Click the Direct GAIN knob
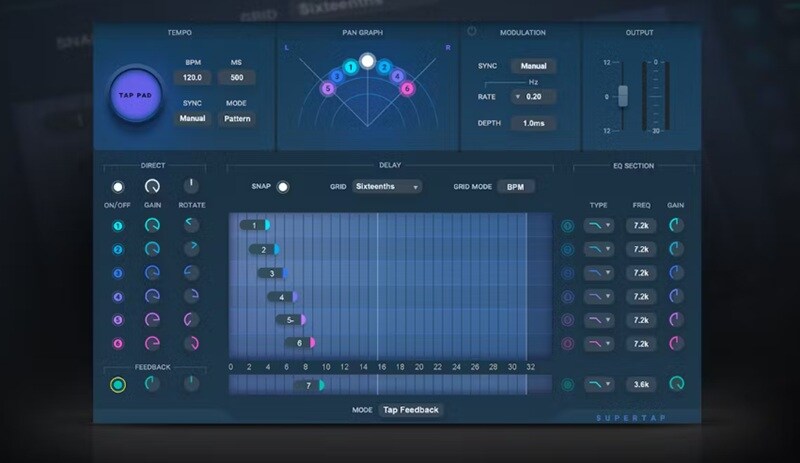Screen dimensions: 800x463 [x=152, y=186]
